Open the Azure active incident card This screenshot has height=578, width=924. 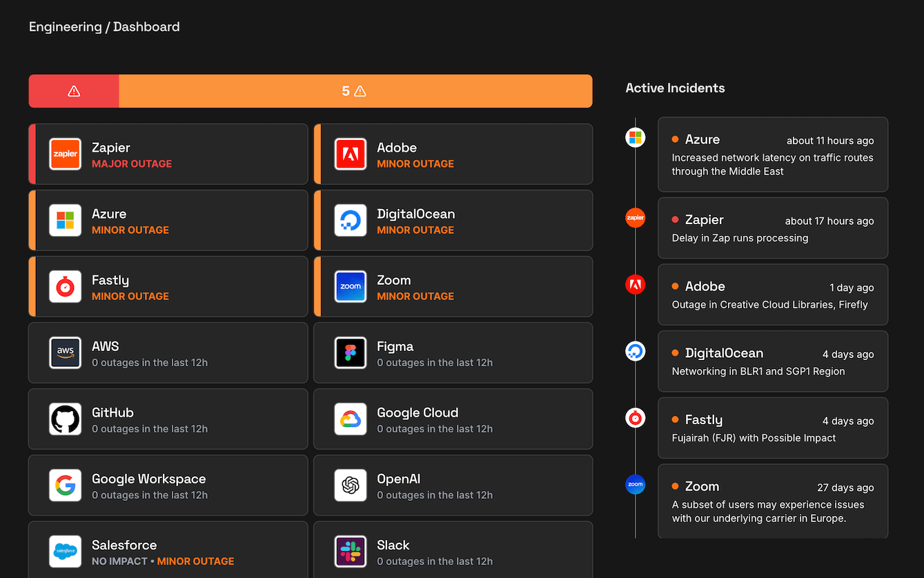coord(772,154)
